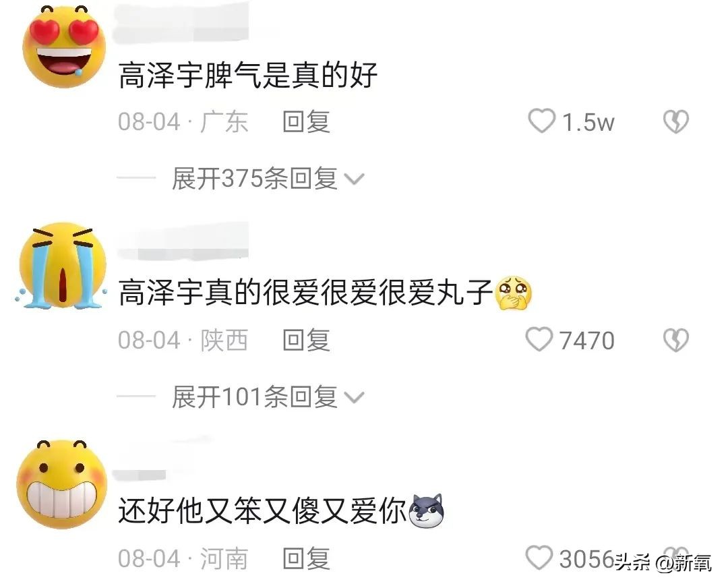Like the comment with 7470 likes
The height and width of the screenshot is (588, 728).
click(x=539, y=339)
